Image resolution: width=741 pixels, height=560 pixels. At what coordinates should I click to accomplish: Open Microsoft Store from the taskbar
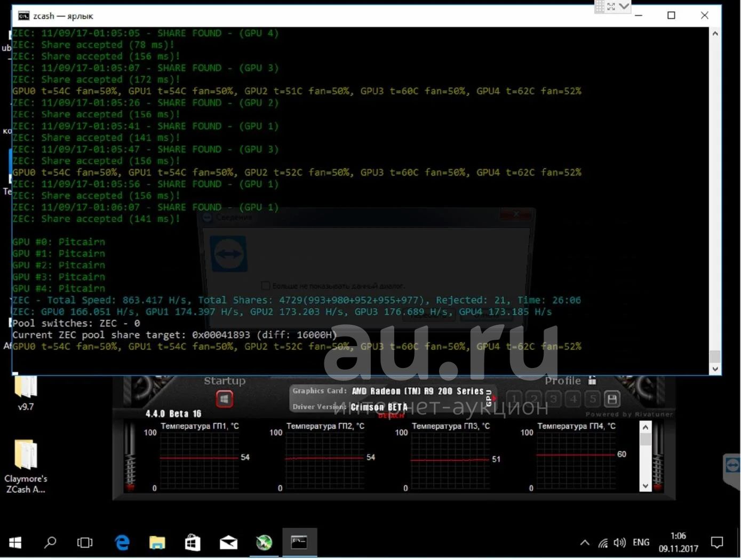(x=193, y=542)
